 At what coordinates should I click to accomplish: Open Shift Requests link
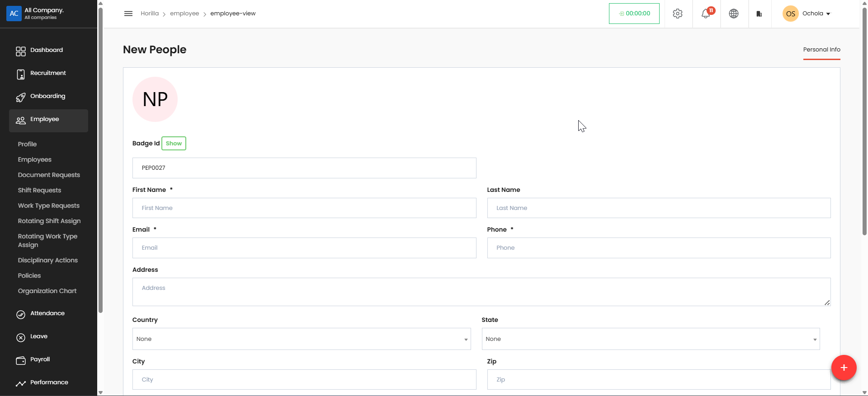39,190
